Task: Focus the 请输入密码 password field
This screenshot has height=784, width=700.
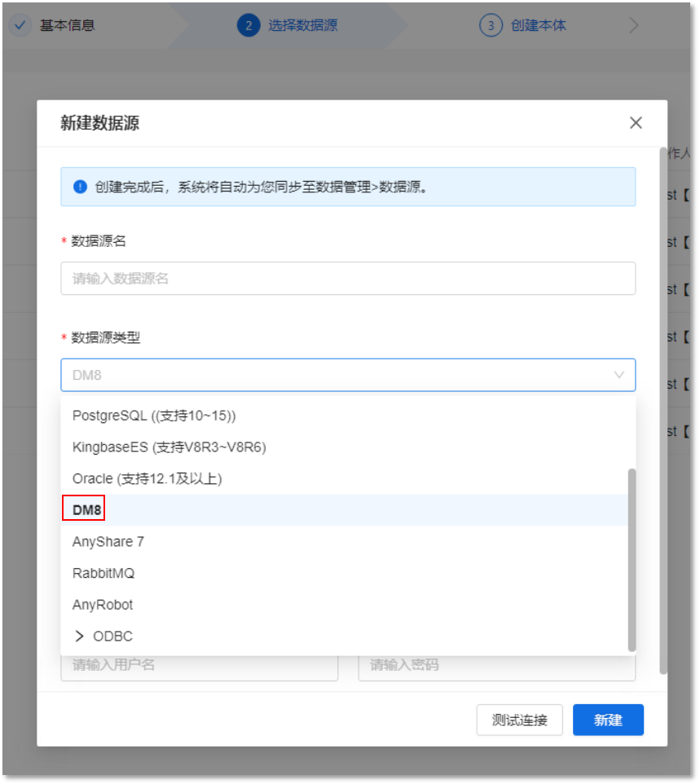Action: point(497,666)
